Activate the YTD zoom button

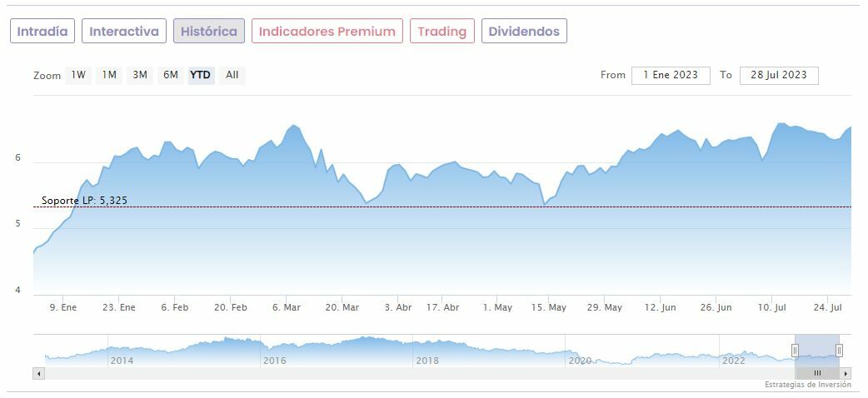click(201, 75)
